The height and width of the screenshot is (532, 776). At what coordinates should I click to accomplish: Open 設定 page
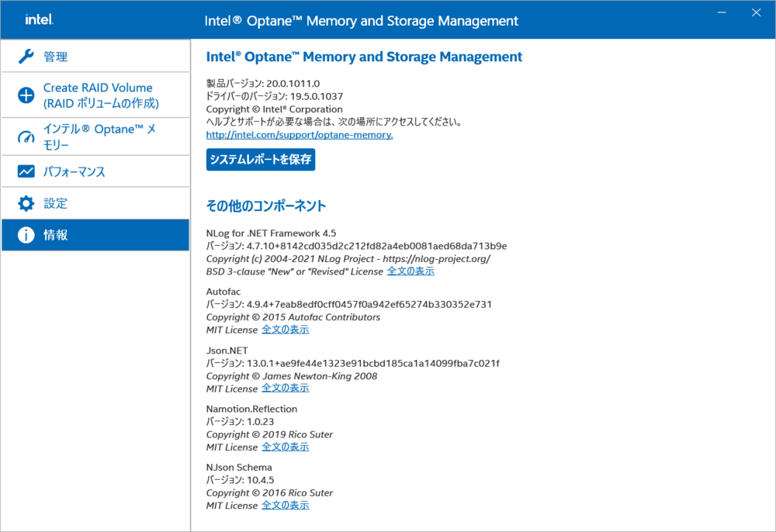click(x=95, y=203)
